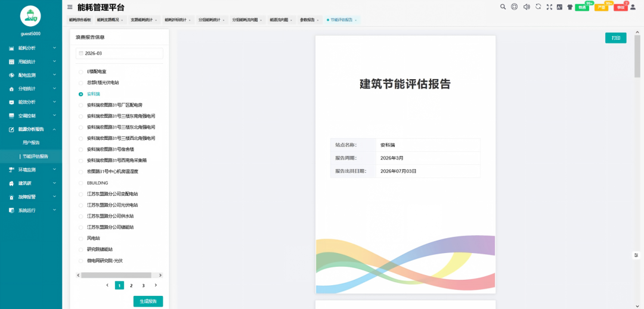
Task: Expand the 能耗分析 sidebar menu
Action: (54, 48)
